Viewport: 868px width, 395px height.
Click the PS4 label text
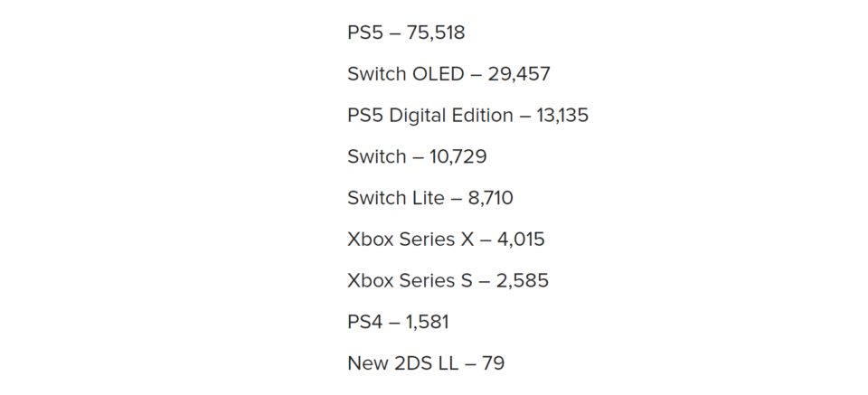(x=364, y=322)
